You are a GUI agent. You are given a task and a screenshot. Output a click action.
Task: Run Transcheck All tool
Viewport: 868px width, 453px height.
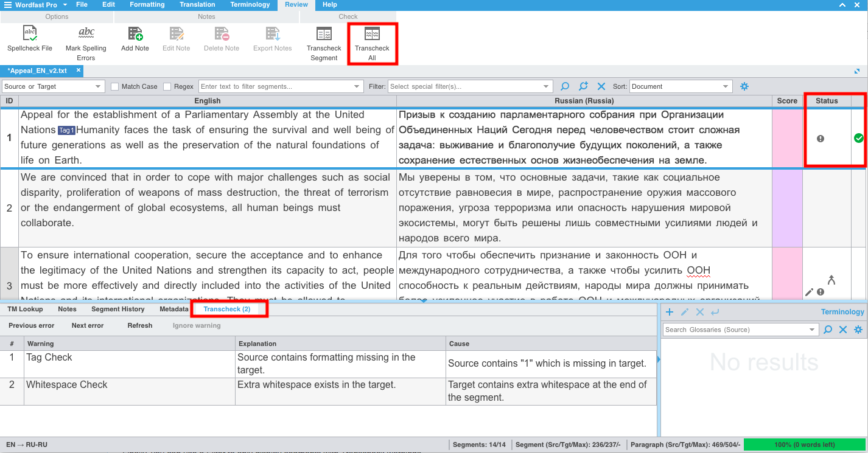[x=372, y=34]
